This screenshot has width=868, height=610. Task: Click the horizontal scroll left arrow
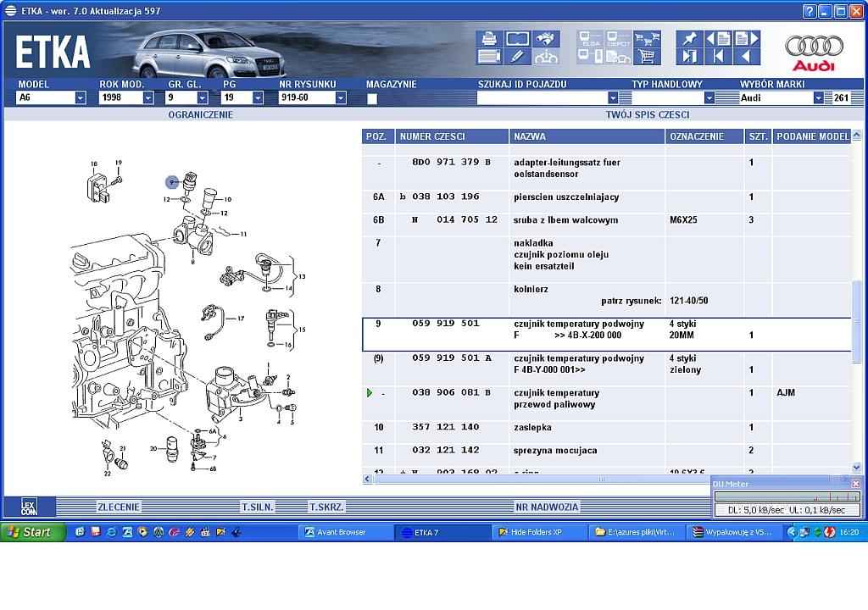[x=367, y=479]
